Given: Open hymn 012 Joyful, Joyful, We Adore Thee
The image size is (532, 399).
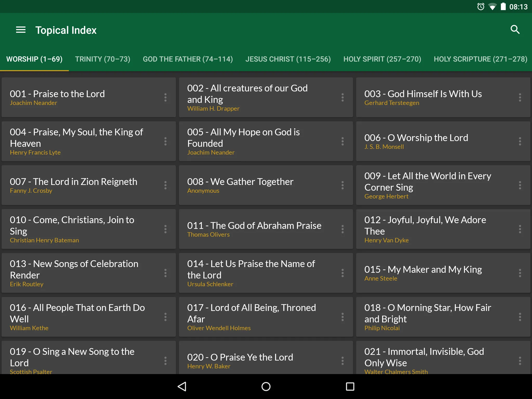Looking at the screenshot, I should click(x=443, y=229).
